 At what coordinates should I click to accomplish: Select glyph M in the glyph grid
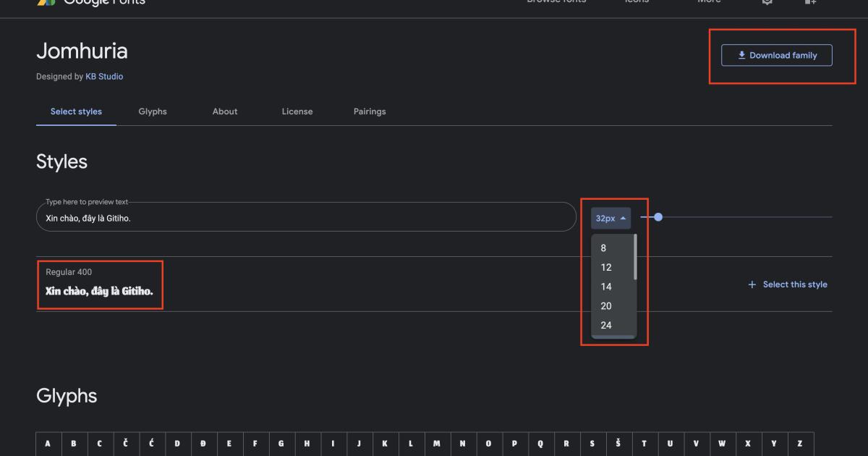pyautogui.click(x=436, y=444)
